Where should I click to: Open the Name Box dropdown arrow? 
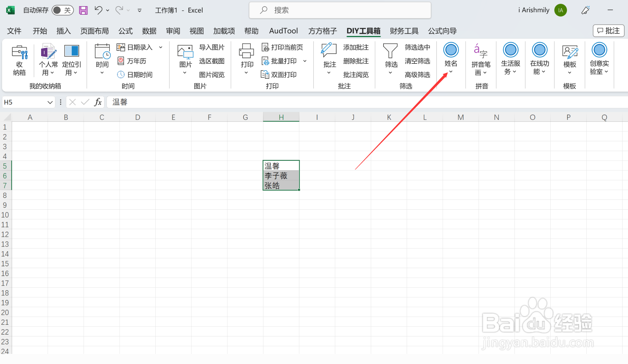(x=50, y=102)
